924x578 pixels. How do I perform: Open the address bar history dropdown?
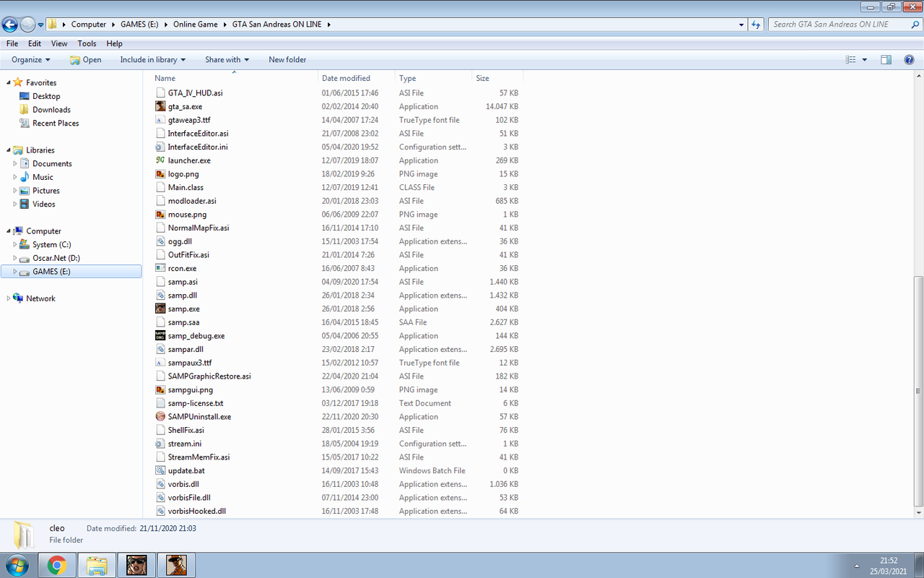pos(741,25)
